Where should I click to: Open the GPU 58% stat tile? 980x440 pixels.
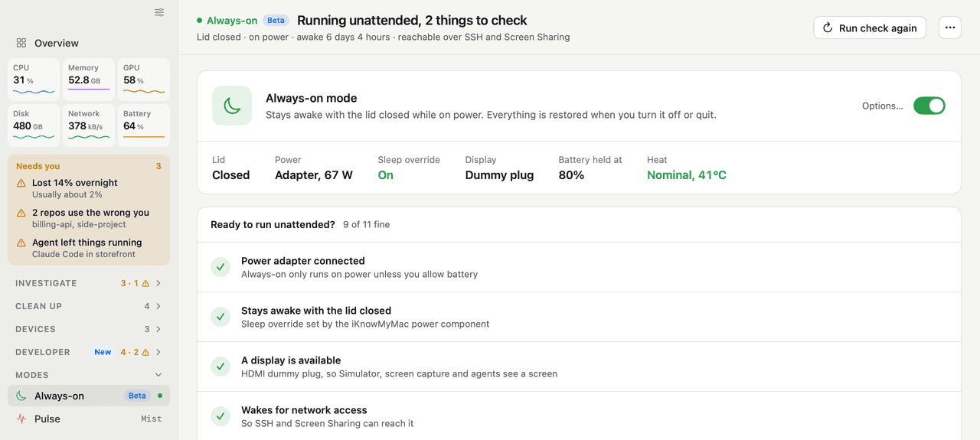(x=144, y=79)
